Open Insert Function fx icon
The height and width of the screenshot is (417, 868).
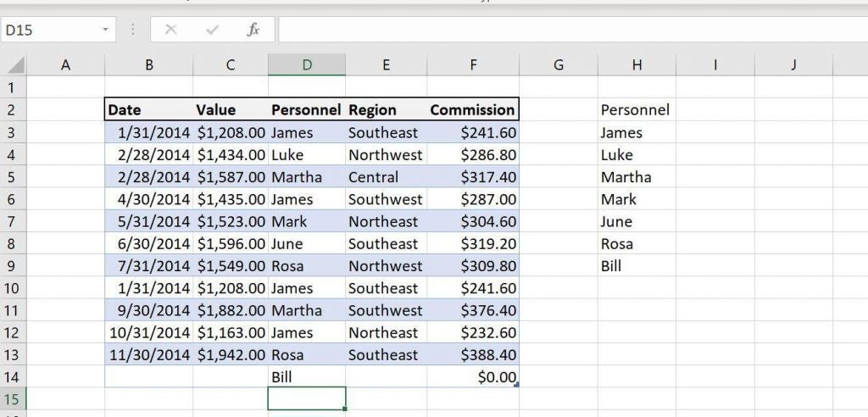pos(253,30)
